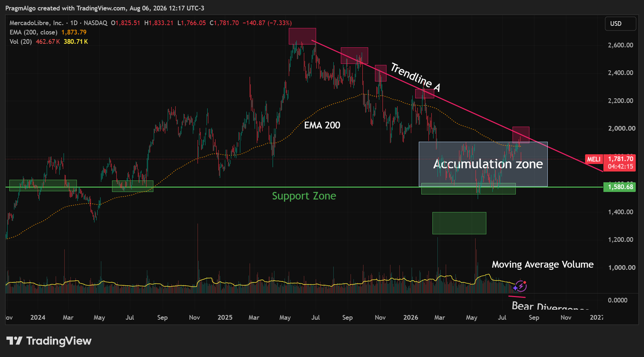
Task: Select the EMA value 1,873.79
Action: click(x=74, y=32)
